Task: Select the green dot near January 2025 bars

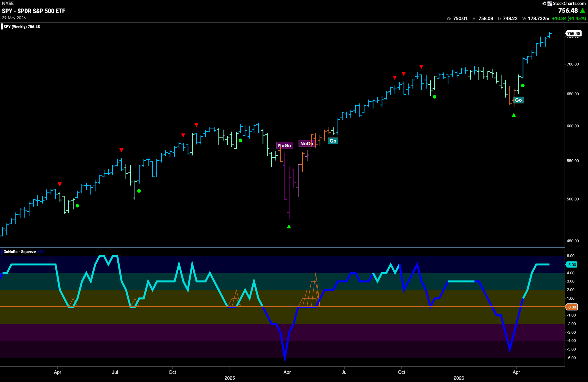Action: (x=241, y=140)
